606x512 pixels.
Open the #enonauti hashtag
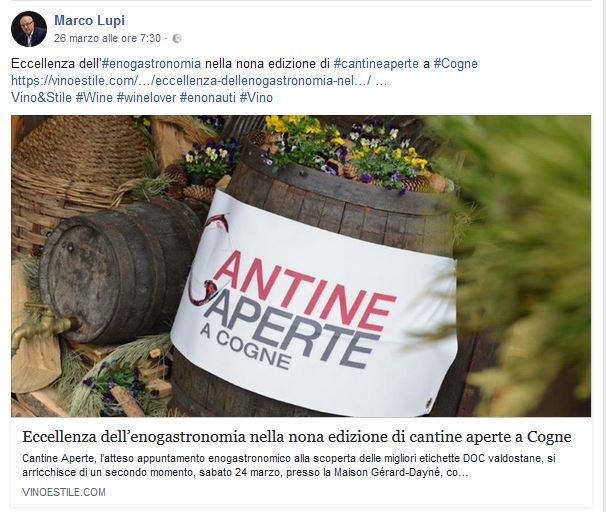pyautogui.click(x=208, y=97)
